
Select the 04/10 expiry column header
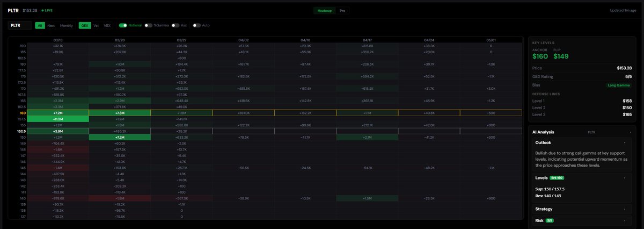click(x=305, y=40)
